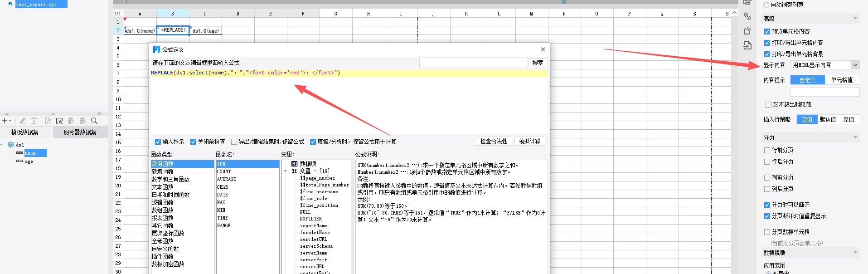Select the 自动调整列宽 radio button
Screen dimensions: 868x274
pos(766,5)
